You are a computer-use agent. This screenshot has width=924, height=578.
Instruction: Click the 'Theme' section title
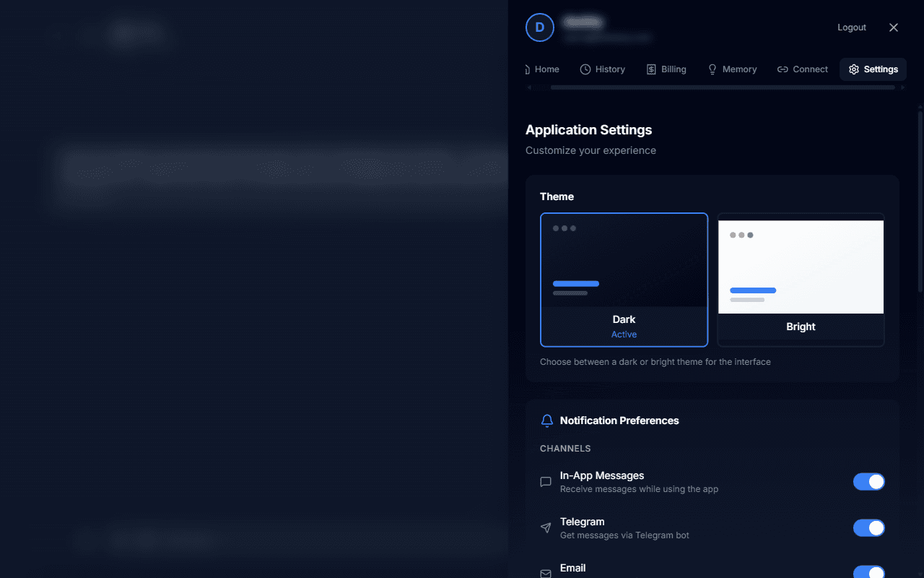pyautogui.click(x=557, y=197)
